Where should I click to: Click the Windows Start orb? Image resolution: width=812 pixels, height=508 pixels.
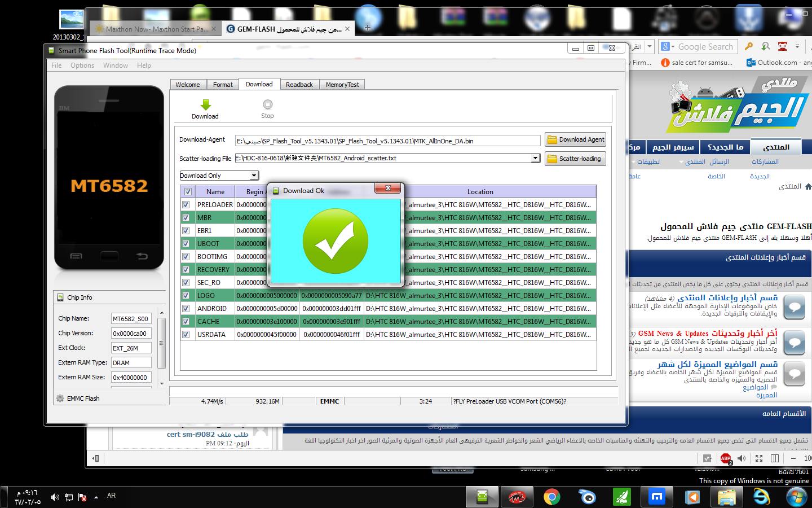click(x=796, y=497)
